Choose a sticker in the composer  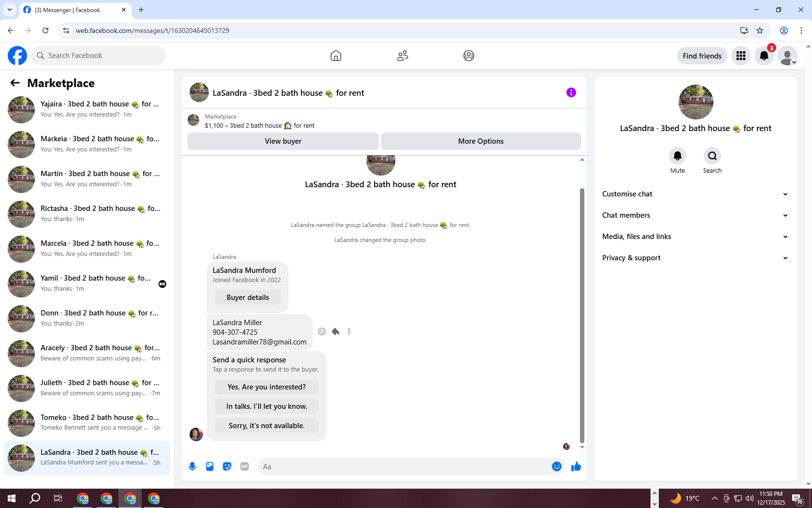pos(227,466)
